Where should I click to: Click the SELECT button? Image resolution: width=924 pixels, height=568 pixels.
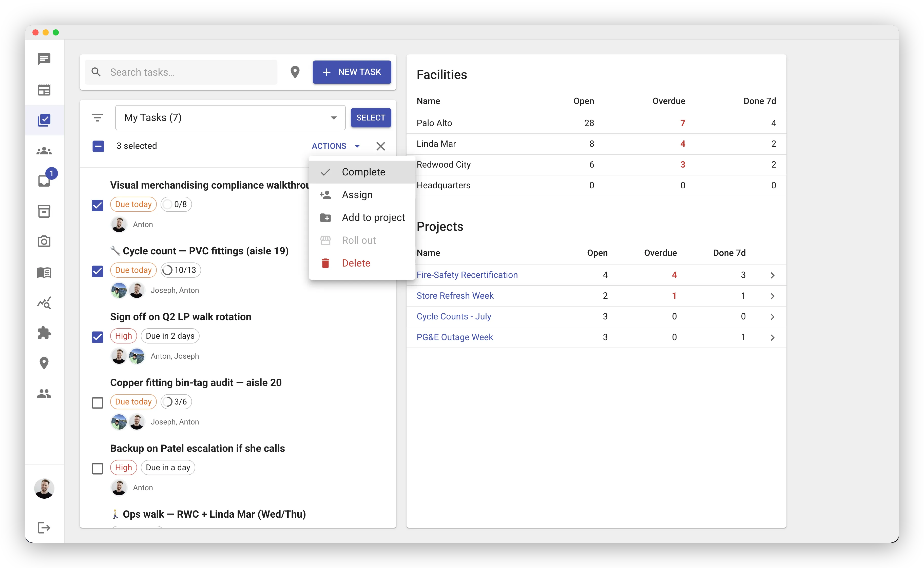[371, 118]
